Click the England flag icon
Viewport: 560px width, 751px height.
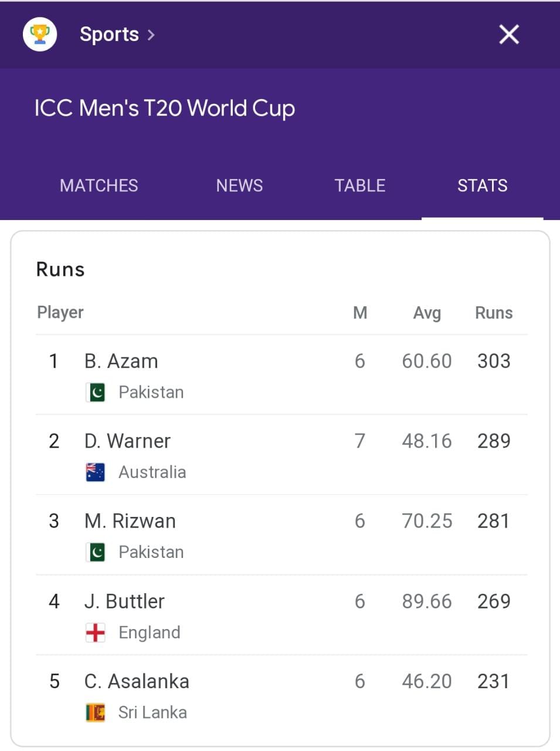click(96, 632)
